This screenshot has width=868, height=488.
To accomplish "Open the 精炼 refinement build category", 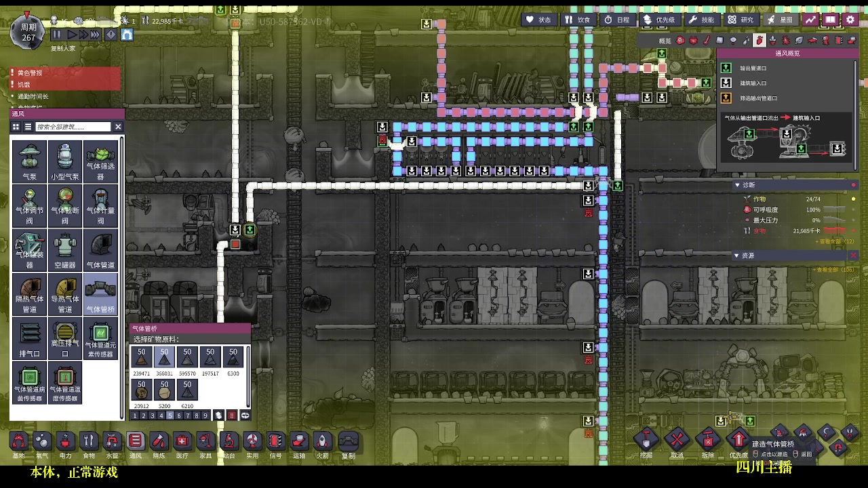I will pos(159,441).
